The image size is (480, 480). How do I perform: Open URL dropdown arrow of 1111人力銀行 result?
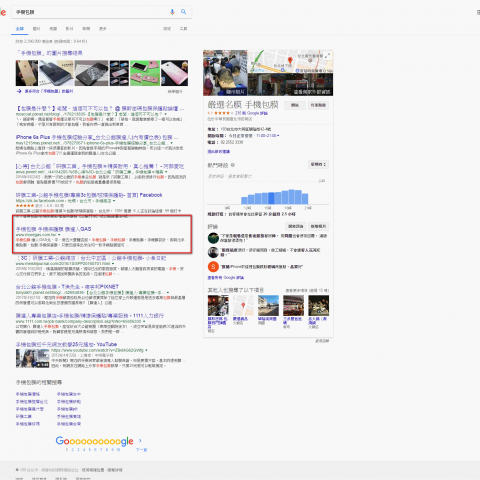pos(144,322)
